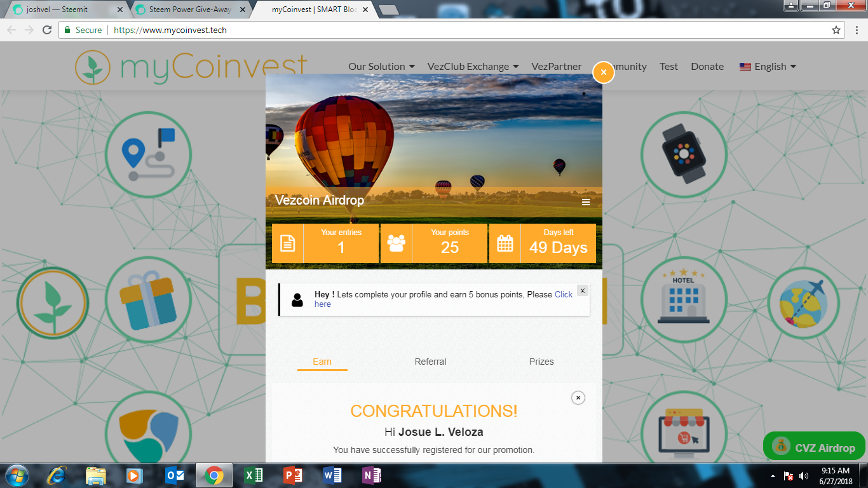The width and height of the screenshot is (868, 488).
Task: Open the volume control tray icon
Action: click(804, 476)
